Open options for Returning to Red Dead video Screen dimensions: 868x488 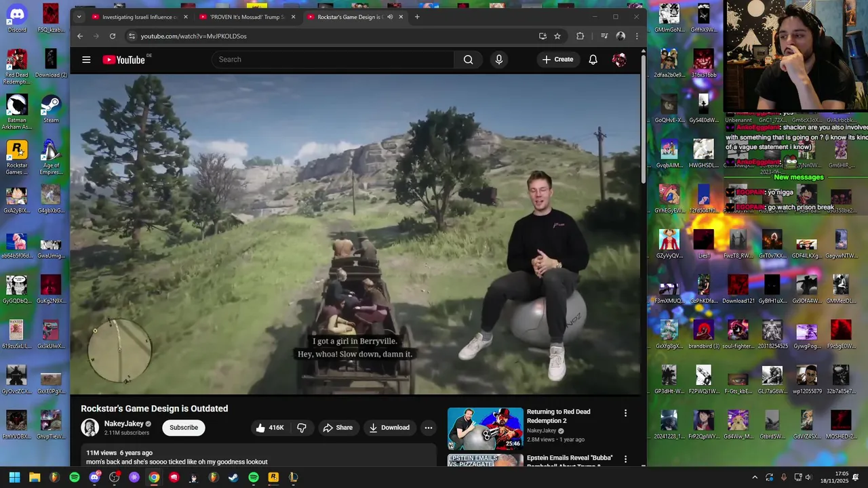click(625, 413)
